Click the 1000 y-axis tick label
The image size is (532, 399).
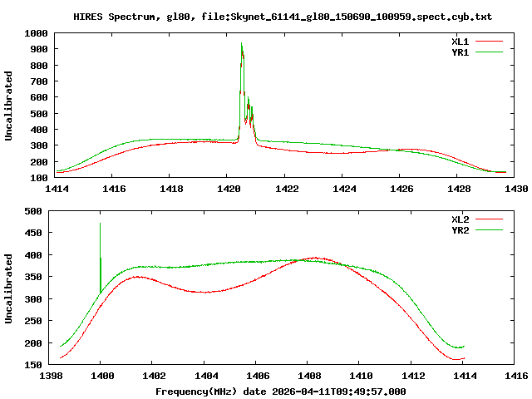click(36, 33)
